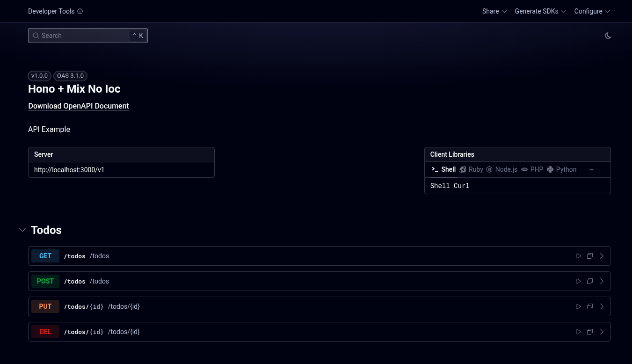Show more client libraries via ellipsis icon
Image resolution: width=632 pixels, height=364 pixels.
click(x=591, y=169)
